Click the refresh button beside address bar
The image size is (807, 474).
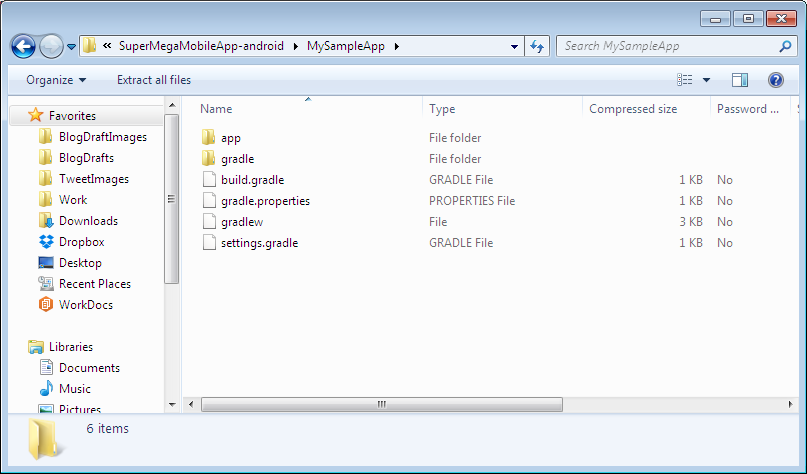click(537, 46)
